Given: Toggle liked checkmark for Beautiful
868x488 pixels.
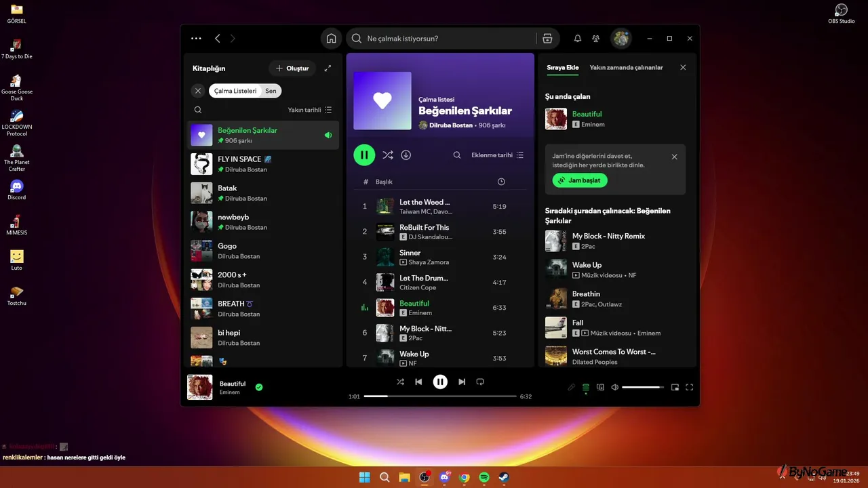Looking at the screenshot, I should tap(259, 387).
